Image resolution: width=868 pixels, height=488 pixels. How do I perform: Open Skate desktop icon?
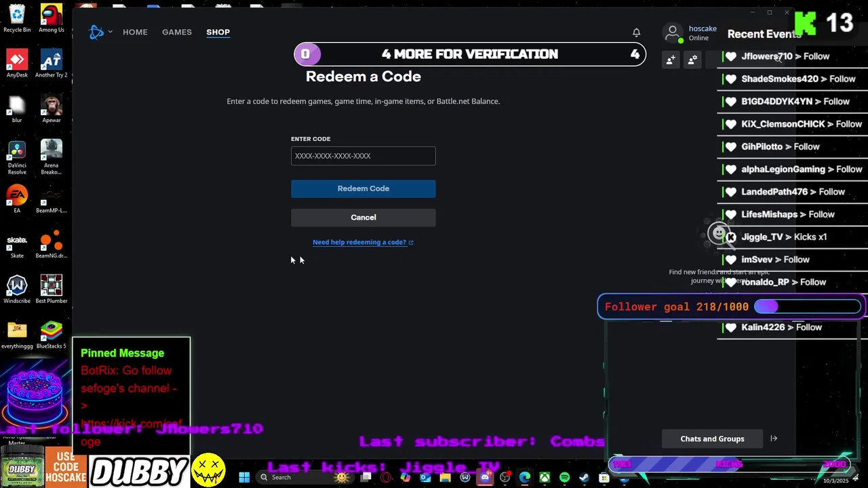[17, 245]
